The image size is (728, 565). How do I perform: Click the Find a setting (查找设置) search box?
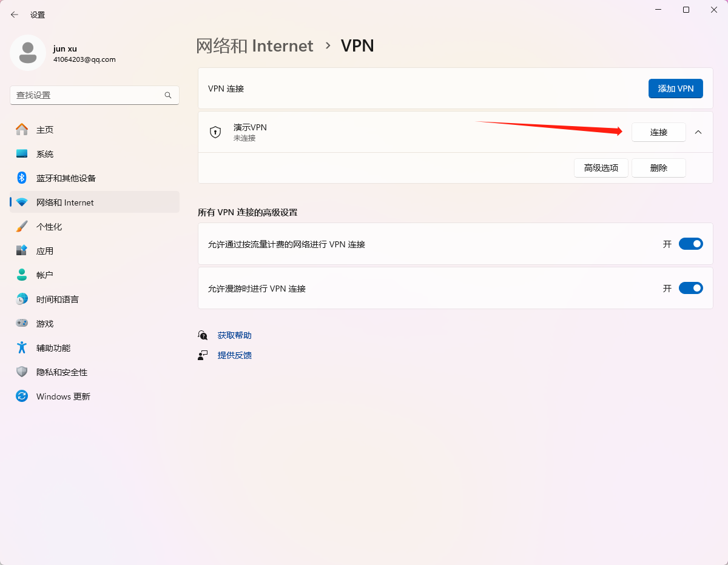point(88,95)
